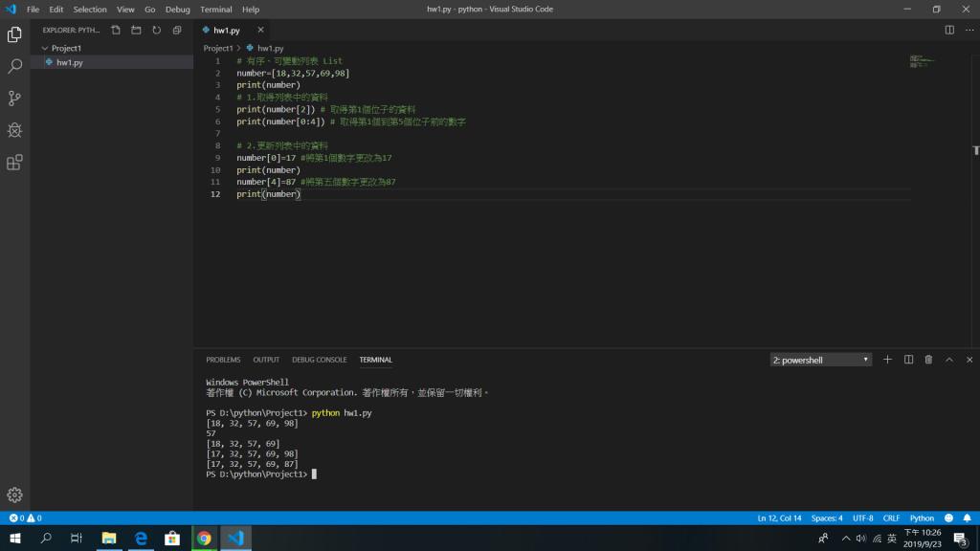Image resolution: width=980 pixels, height=551 pixels.
Task: Switch to the Problems panel tab
Action: 223,360
